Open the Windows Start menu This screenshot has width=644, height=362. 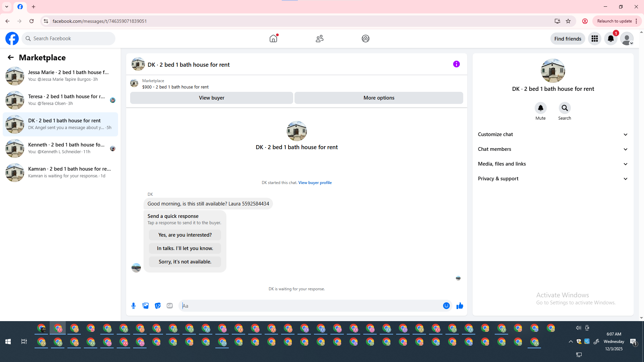pyautogui.click(x=8, y=342)
